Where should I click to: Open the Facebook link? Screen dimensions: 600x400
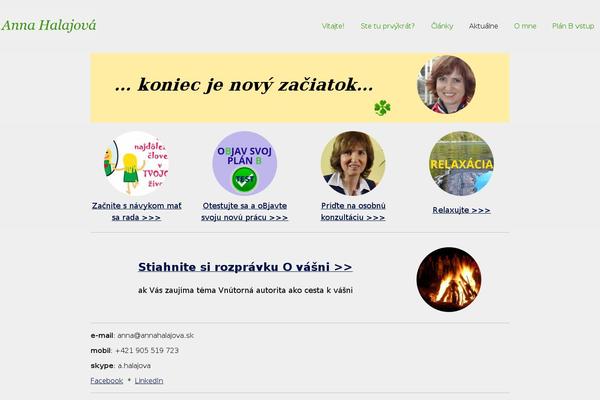pos(107,380)
